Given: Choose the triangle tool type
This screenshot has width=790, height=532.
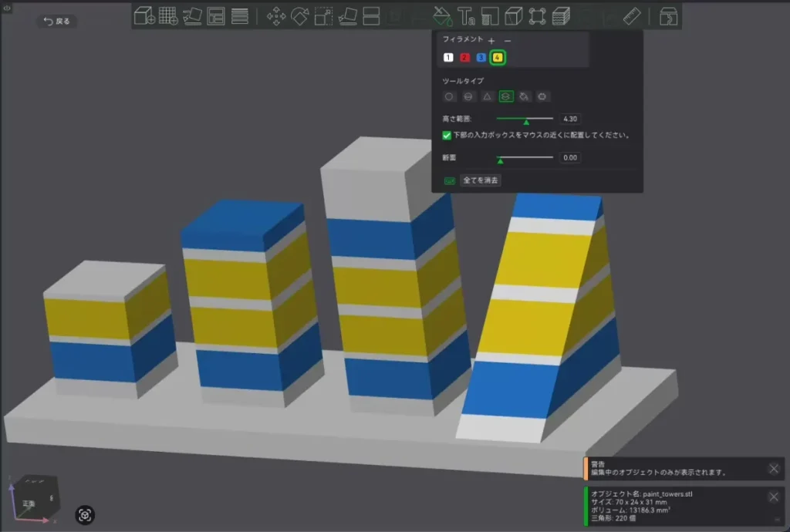Looking at the screenshot, I should pyautogui.click(x=487, y=96).
